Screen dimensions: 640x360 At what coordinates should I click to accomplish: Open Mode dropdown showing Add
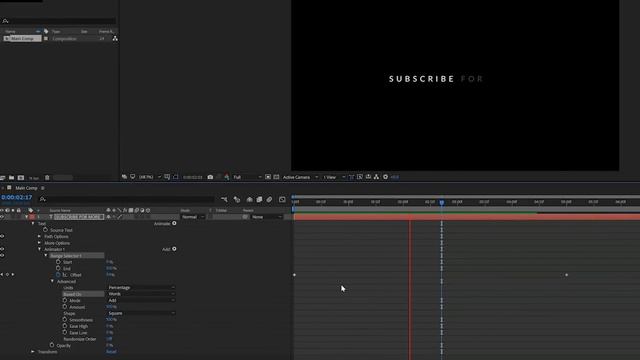click(141, 300)
